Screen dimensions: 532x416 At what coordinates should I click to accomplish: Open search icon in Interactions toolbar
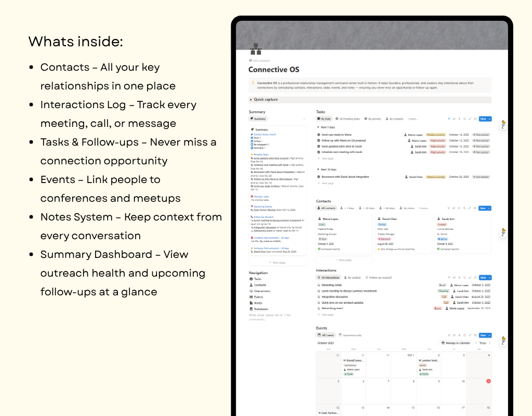click(x=464, y=278)
